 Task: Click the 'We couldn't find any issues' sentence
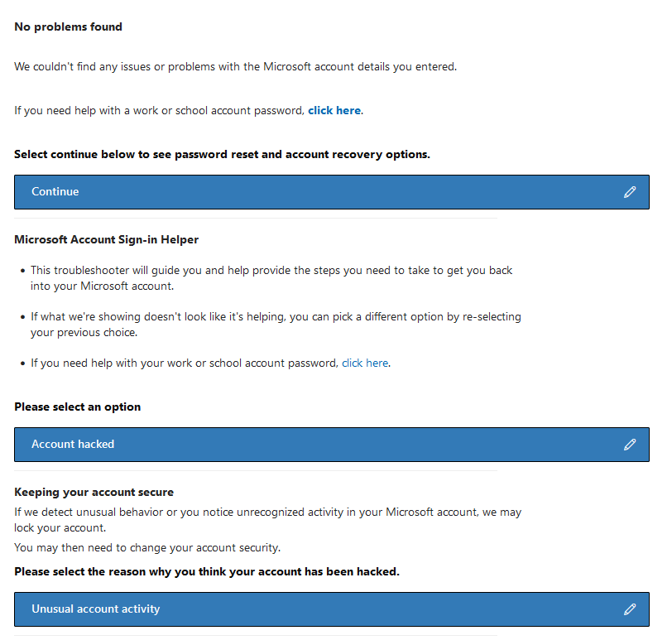coord(235,66)
